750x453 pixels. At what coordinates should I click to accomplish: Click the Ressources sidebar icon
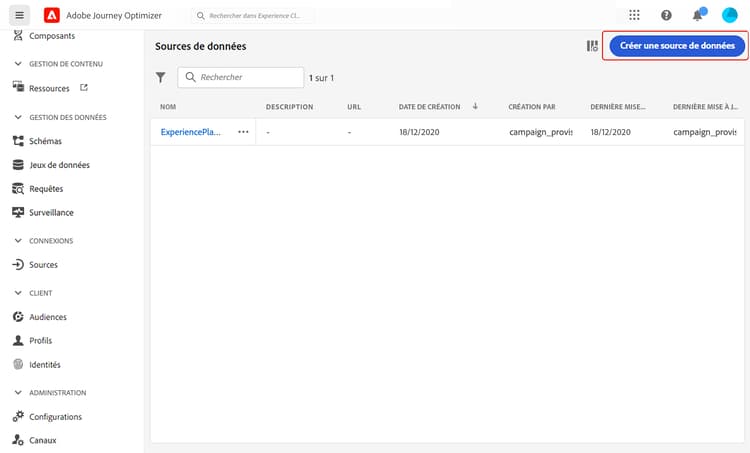pos(18,87)
